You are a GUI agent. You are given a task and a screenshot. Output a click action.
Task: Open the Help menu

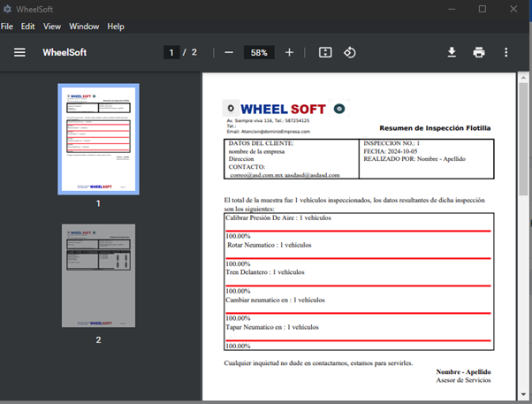click(x=116, y=27)
